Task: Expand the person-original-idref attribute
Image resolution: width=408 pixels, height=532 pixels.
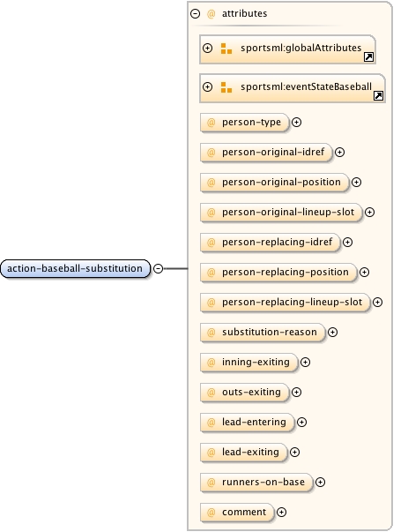Action: 339,153
